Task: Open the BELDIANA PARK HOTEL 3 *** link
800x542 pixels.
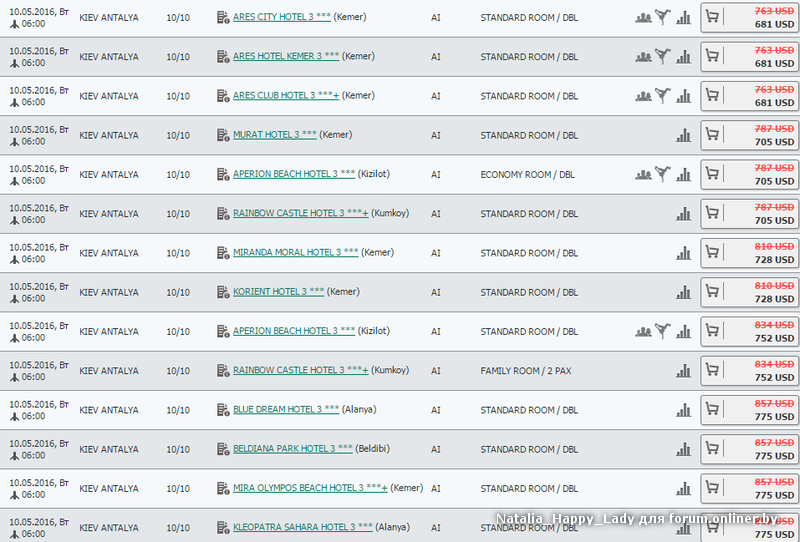Action: point(292,449)
